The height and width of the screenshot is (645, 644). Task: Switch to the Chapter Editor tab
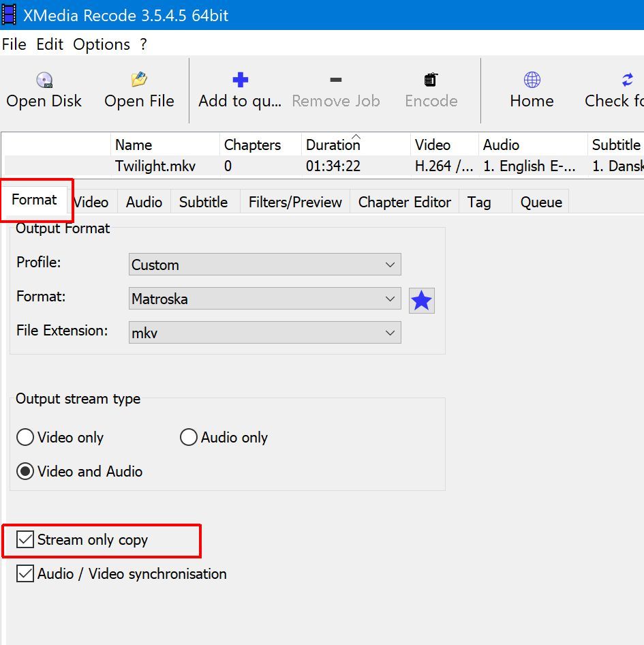click(405, 202)
